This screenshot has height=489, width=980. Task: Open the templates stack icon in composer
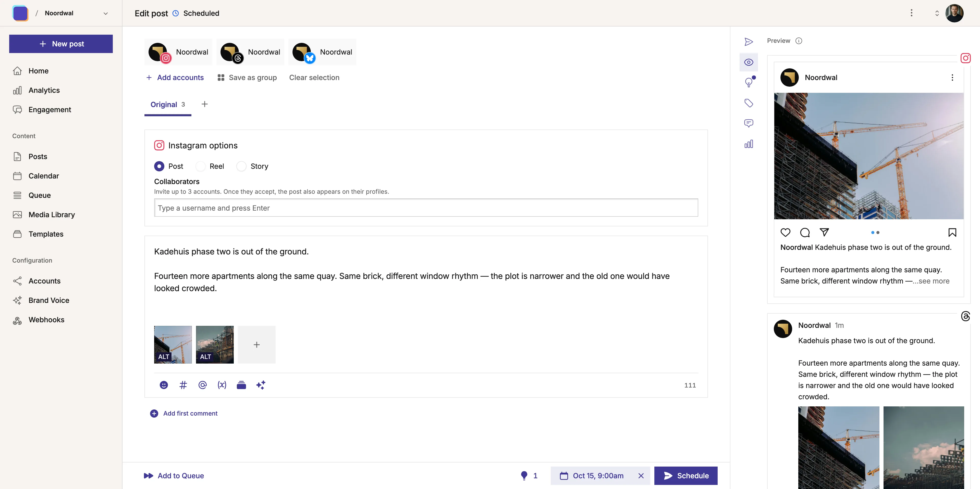(x=241, y=385)
